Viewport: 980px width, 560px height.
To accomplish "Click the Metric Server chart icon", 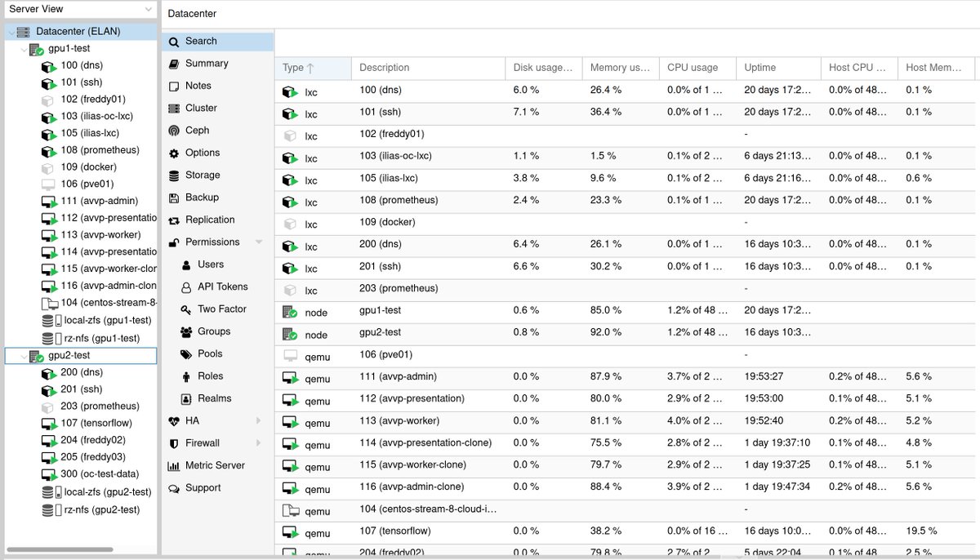I will point(173,466).
